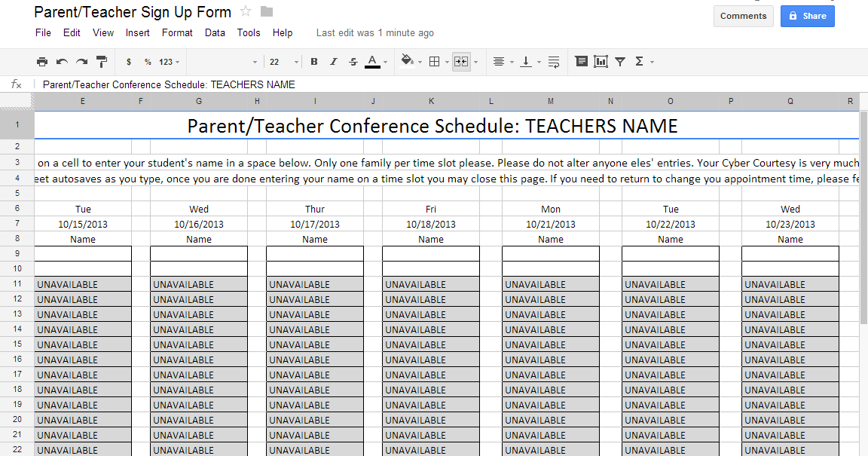Open the Data menu
The image size is (868, 456).
pyautogui.click(x=215, y=32)
